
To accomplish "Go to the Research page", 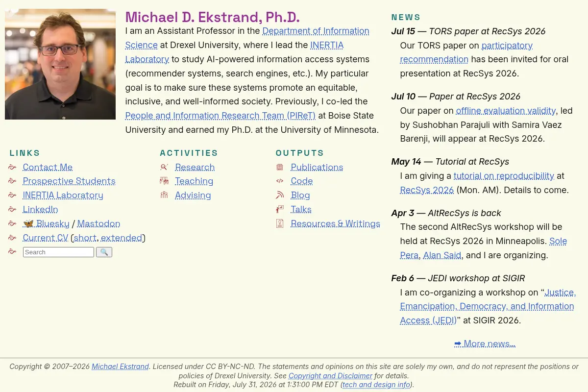I will coord(195,167).
